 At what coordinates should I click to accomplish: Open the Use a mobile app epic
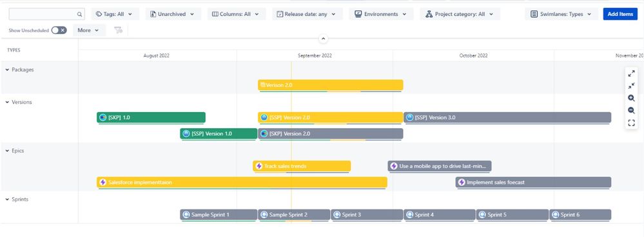click(440, 166)
